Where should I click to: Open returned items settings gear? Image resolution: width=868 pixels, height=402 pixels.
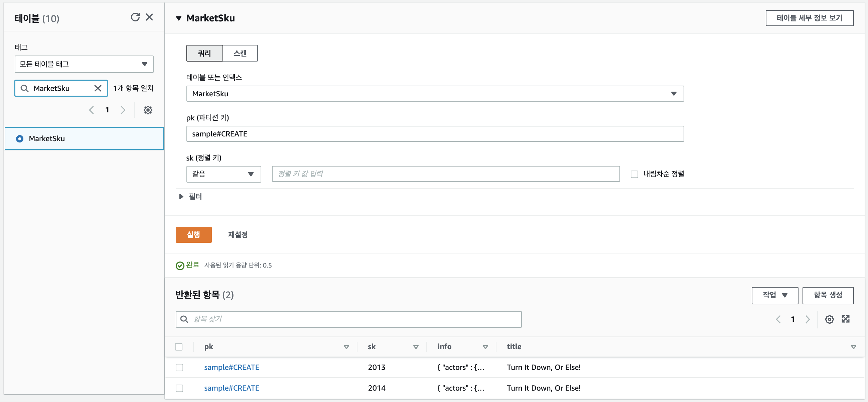click(829, 319)
